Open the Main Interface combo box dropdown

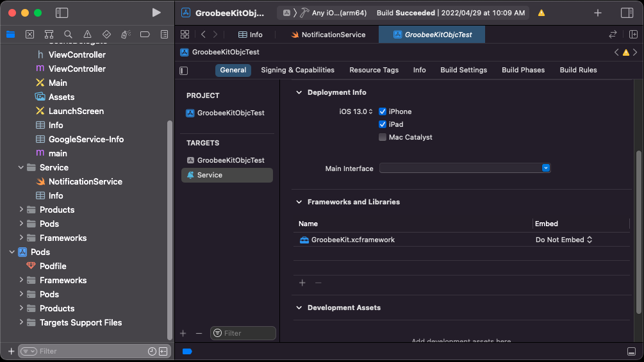click(x=545, y=168)
